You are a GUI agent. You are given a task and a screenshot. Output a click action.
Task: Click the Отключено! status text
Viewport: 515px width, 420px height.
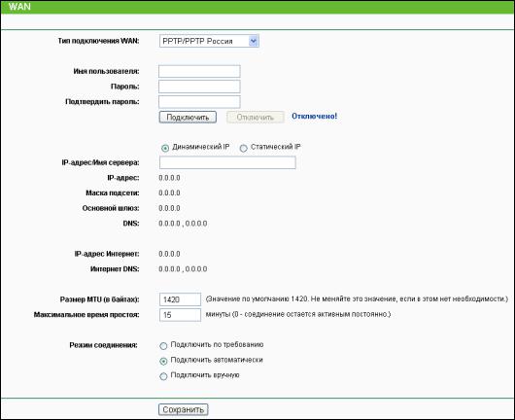pyautogui.click(x=314, y=116)
